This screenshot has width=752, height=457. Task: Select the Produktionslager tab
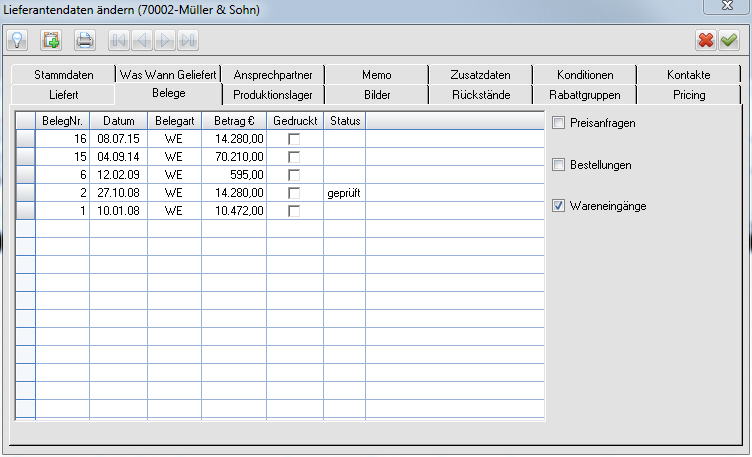(273, 95)
